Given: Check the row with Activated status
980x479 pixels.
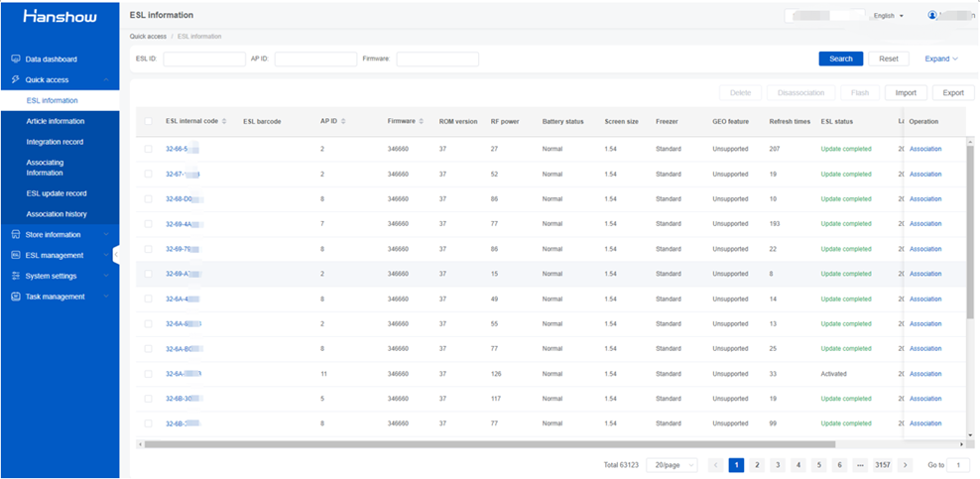Looking at the screenshot, I should pyautogui.click(x=148, y=374).
